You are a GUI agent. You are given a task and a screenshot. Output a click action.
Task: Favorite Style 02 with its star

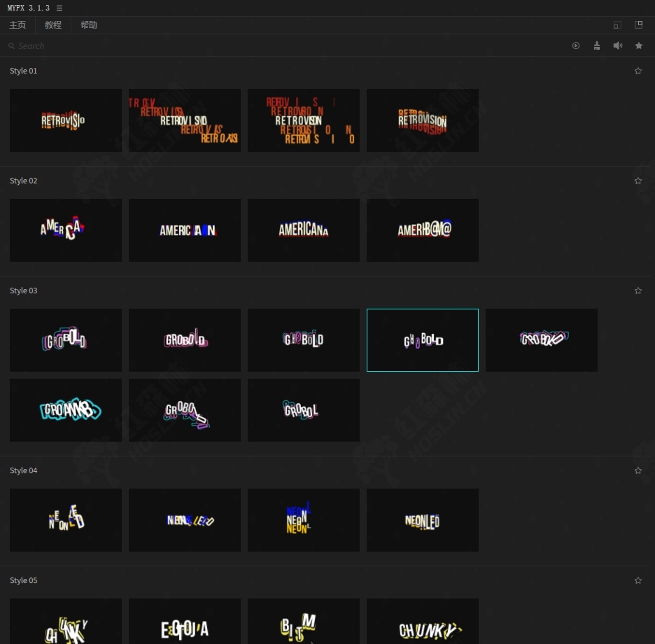point(638,181)
